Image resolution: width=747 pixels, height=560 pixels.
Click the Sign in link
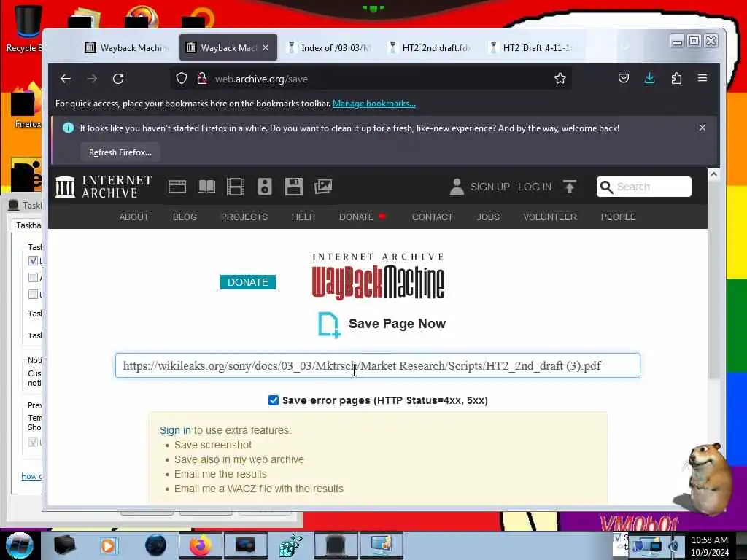coord(175,430)
